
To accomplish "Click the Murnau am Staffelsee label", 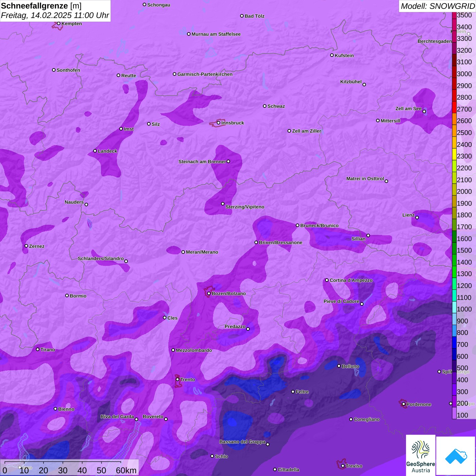I will point(216,34).
